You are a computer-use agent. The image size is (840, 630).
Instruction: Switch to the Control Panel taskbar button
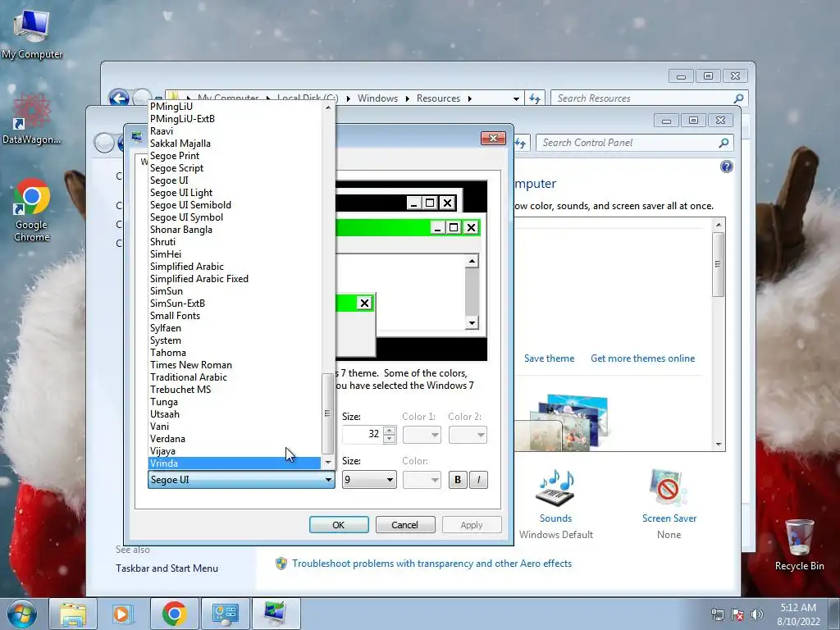click(x=225, y=614)
